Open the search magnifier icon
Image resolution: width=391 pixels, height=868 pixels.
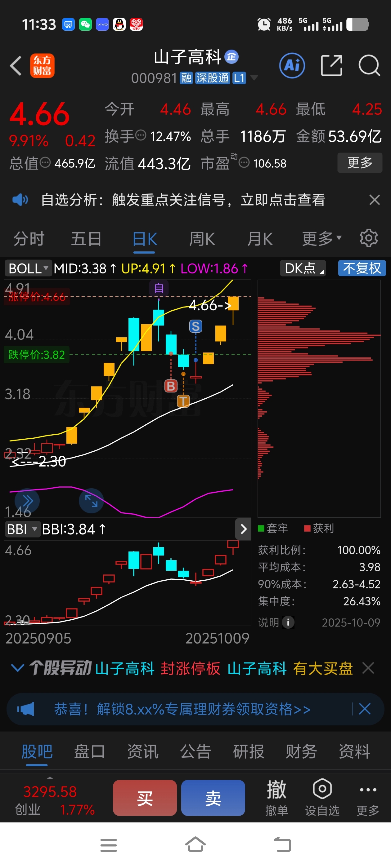[369, 65]
